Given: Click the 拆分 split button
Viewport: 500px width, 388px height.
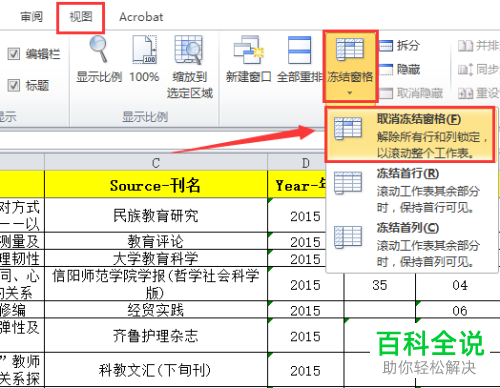Looking at the screenshot, I should pos(399,46).
